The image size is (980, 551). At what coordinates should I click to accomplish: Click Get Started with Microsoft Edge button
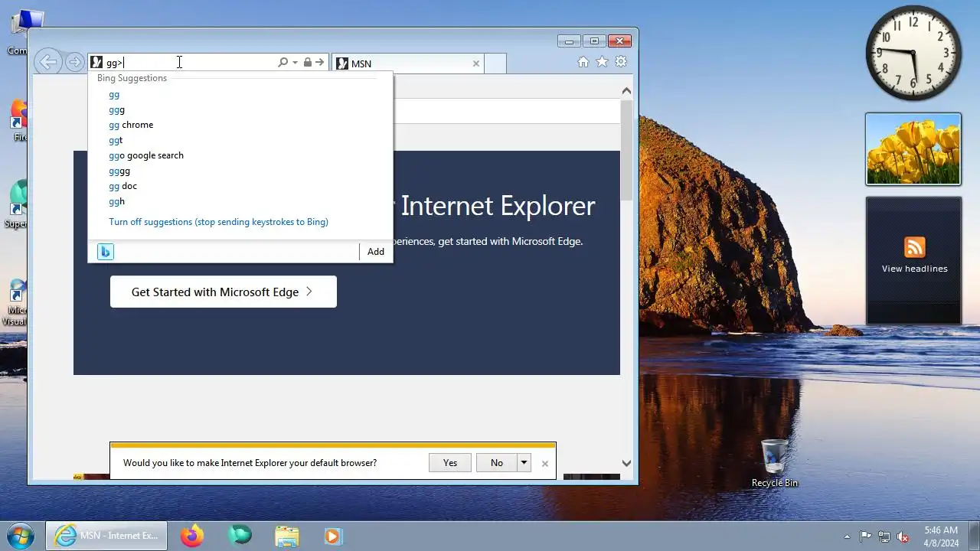pyautogui.click(x=224, y=292)
